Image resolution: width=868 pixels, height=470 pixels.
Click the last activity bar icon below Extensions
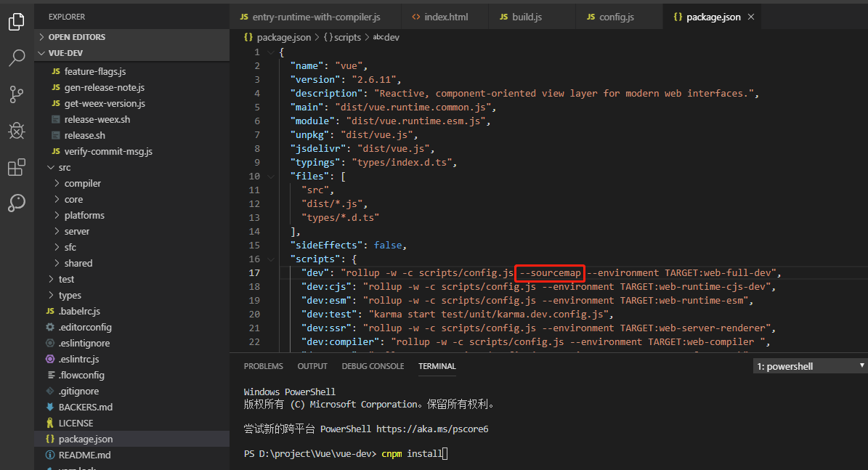pyautogui.click(x=17, y=203)
